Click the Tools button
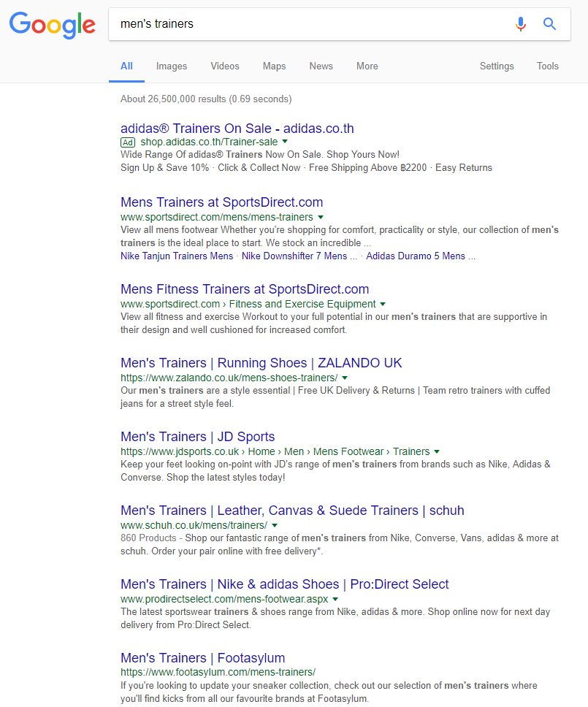The width and height of the screenshot is (588, 707). point(547,66)
